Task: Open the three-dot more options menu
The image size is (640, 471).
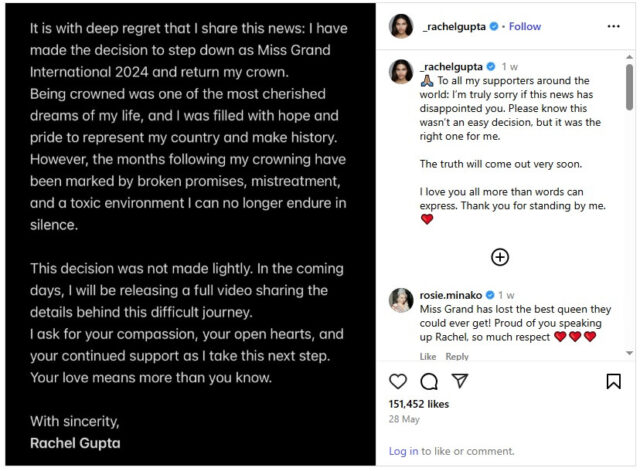Action: 613,26
